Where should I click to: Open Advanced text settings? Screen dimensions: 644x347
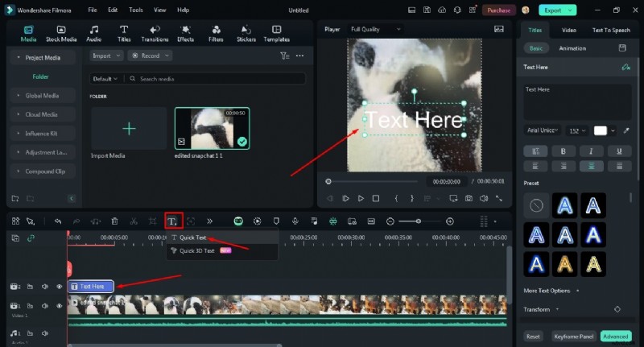tap(615, 337)
